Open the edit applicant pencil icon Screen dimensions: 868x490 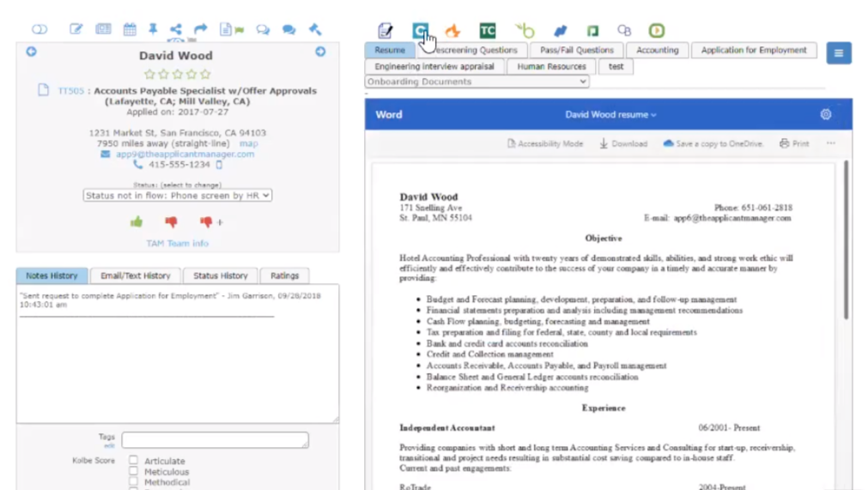[x=76, y=29]
